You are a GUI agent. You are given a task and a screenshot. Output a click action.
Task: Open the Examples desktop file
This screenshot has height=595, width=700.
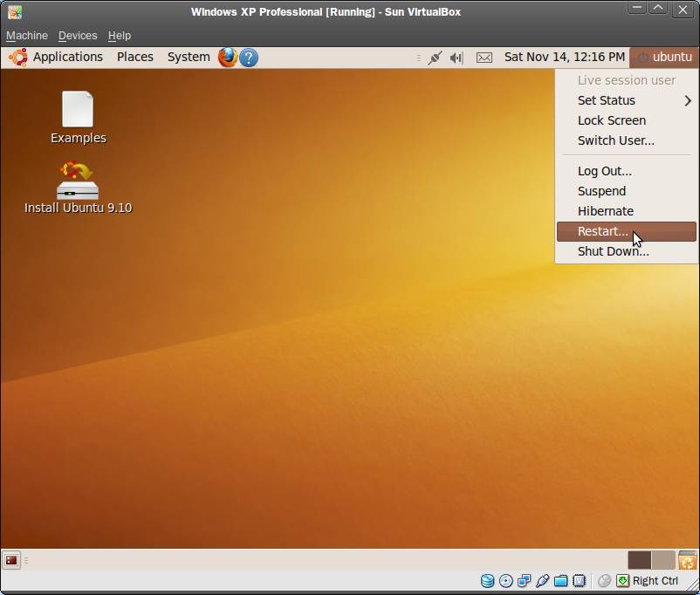[x=79, y=118]
